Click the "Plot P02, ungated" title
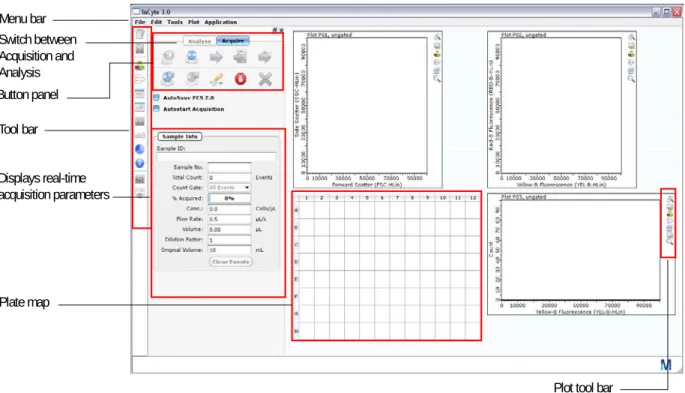This screenshot has height=393, width=685. point(523,35)
